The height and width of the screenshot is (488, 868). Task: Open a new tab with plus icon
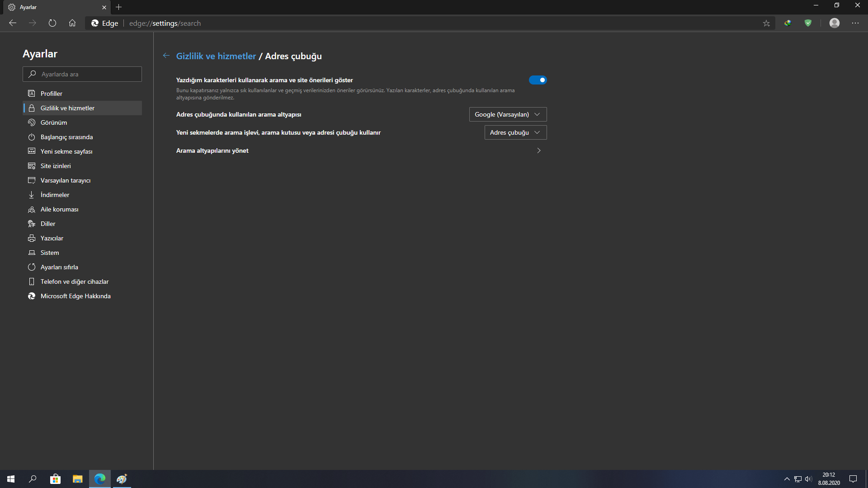tap(118, 7)
